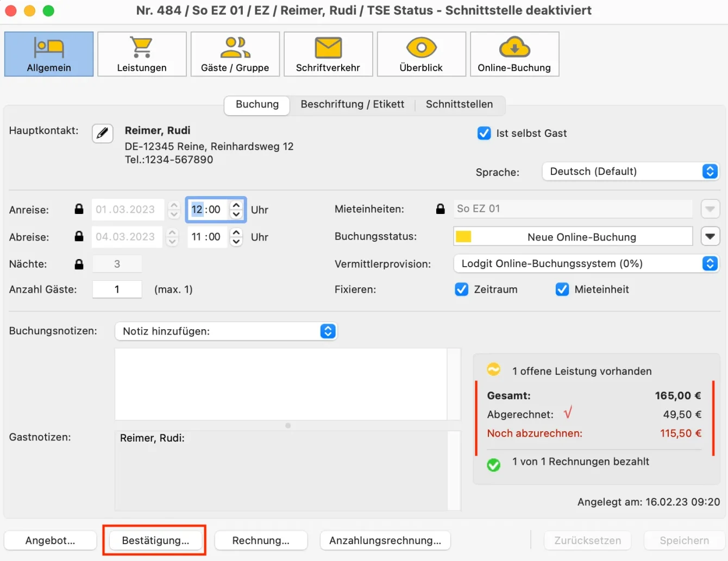
Task: Click green checkmark for paid invoices
Action: click(493, 465)
